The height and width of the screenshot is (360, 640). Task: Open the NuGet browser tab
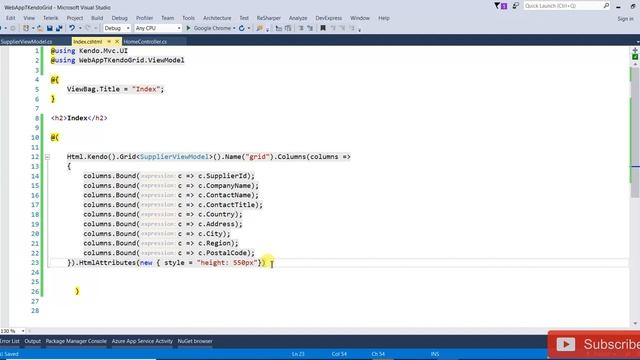(x=195, y=341)
